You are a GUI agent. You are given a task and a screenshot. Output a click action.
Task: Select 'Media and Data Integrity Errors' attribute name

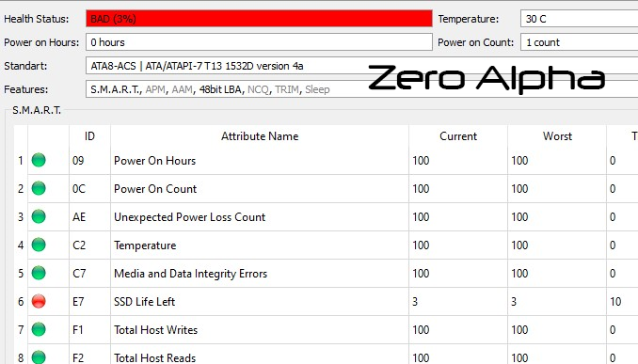click(x=190, y=274)
